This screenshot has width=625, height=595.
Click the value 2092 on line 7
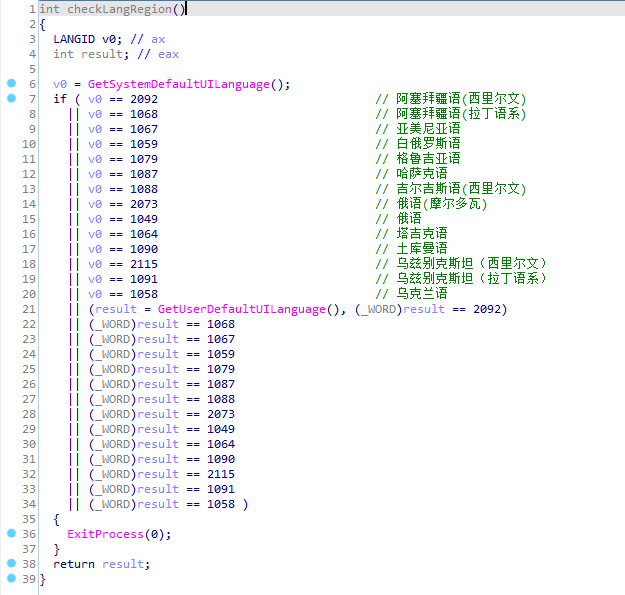tap(144, 99)
